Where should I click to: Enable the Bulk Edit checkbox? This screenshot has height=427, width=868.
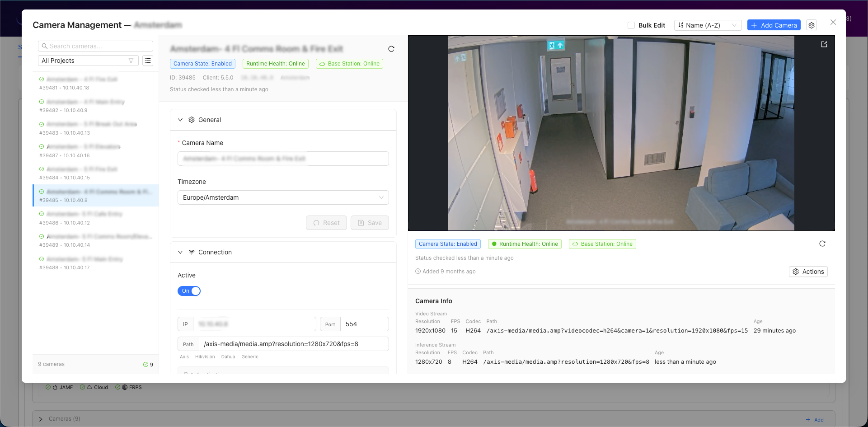coord(631,25)
